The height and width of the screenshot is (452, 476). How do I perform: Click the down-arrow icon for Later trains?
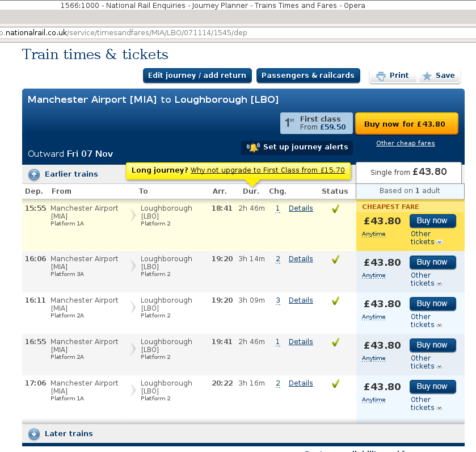(x=34, y=433)
